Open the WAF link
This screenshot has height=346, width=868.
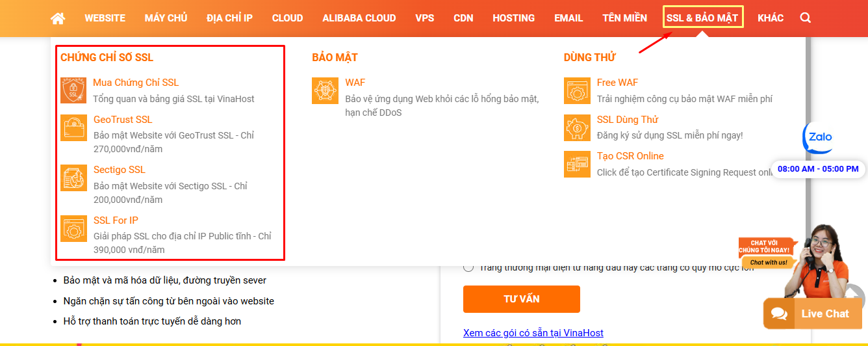(x=355, y=83)
